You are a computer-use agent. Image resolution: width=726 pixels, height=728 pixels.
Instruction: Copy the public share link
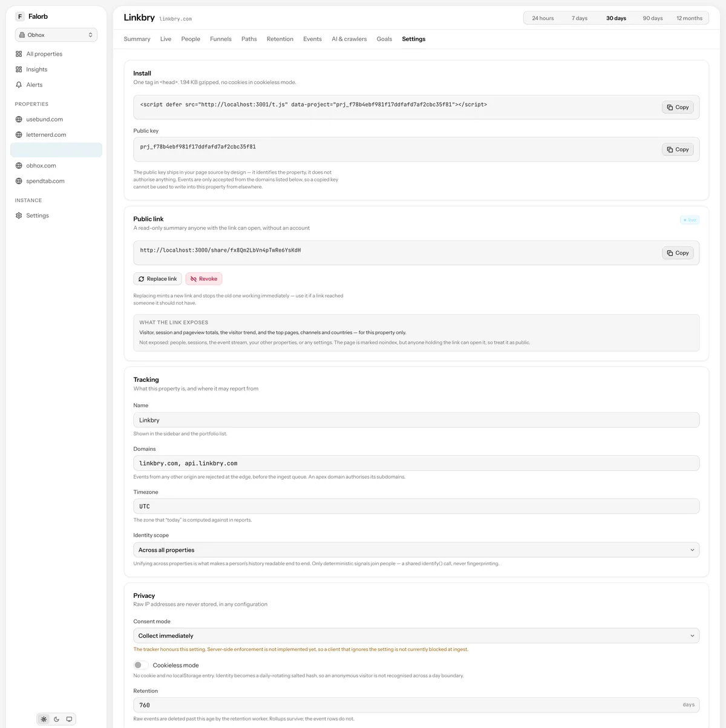[x=678, y=253]
